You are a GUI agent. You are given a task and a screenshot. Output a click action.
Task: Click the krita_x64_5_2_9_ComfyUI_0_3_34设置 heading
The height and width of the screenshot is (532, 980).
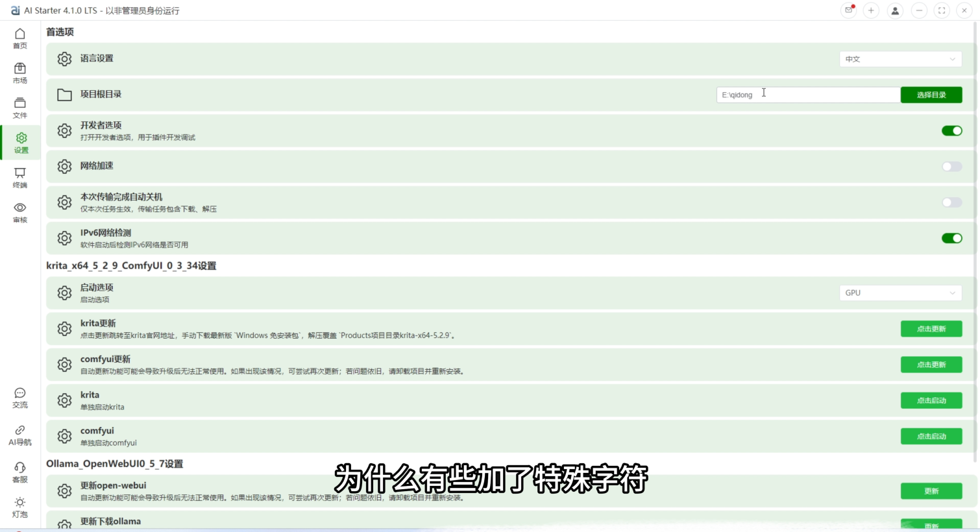click(131, 265)
